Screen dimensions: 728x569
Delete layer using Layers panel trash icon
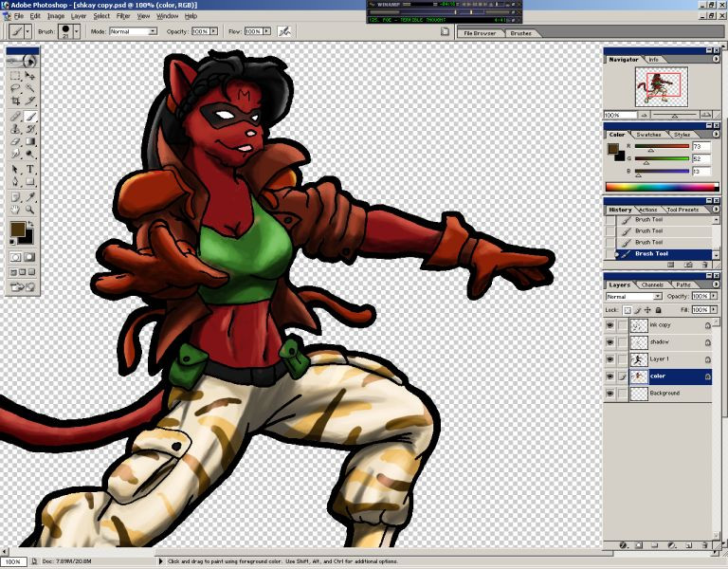coord(705,545)
